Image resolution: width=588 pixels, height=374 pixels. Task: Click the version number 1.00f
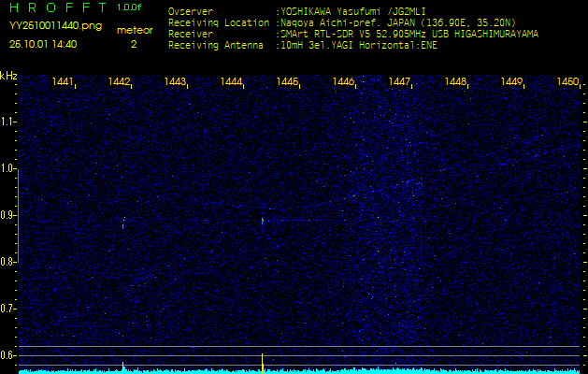click(130, 8)
